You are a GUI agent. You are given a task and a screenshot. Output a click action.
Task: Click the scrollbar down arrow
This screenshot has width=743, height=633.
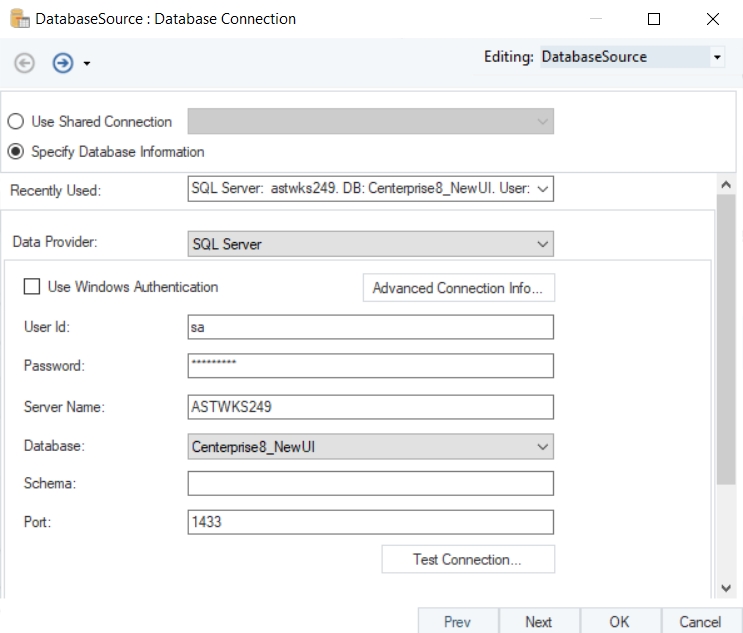(726, 588)
